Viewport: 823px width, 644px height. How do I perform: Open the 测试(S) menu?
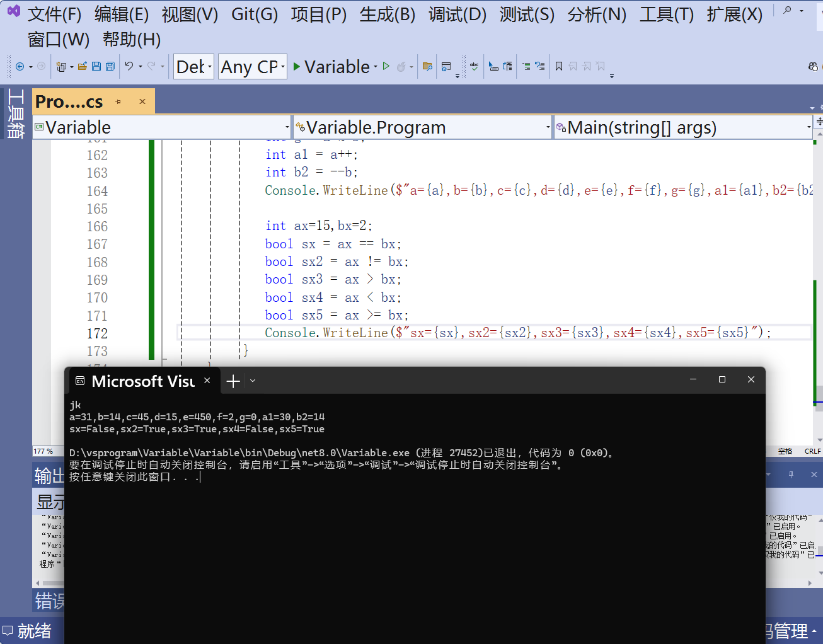click(527, 14)
